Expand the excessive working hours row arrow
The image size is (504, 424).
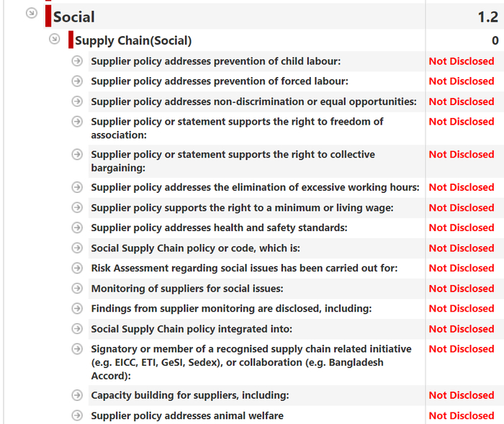click(x=77, y=187)
